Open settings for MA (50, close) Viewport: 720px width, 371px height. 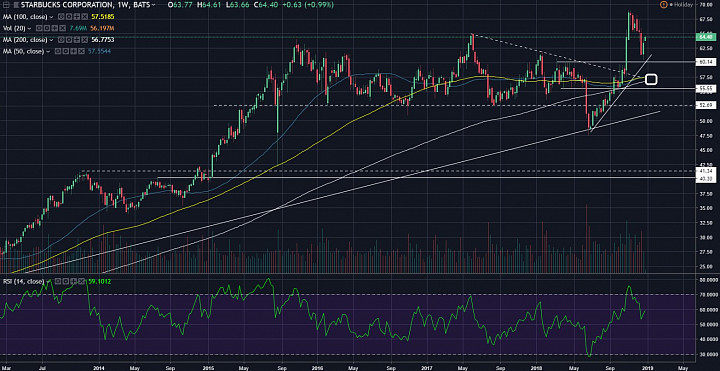(x=66, y=51)
